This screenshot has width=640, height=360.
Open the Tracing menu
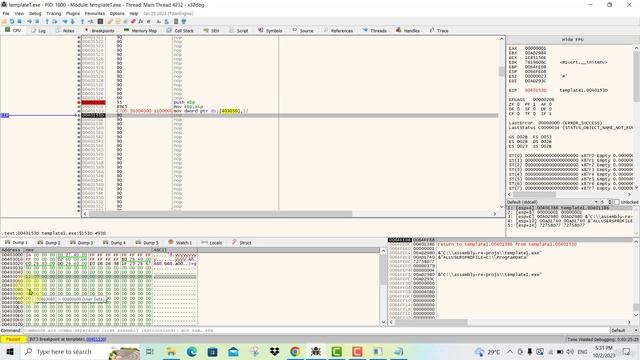click(53, 13)
